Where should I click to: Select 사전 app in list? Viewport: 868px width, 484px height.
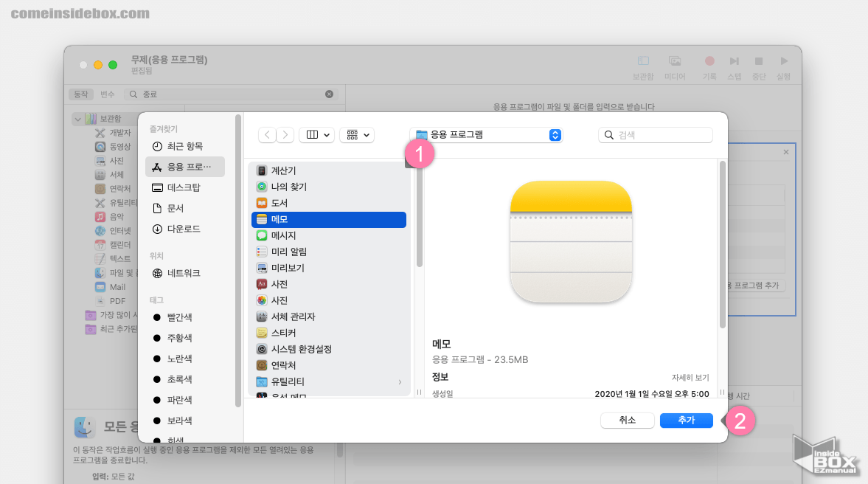point(329,284)
